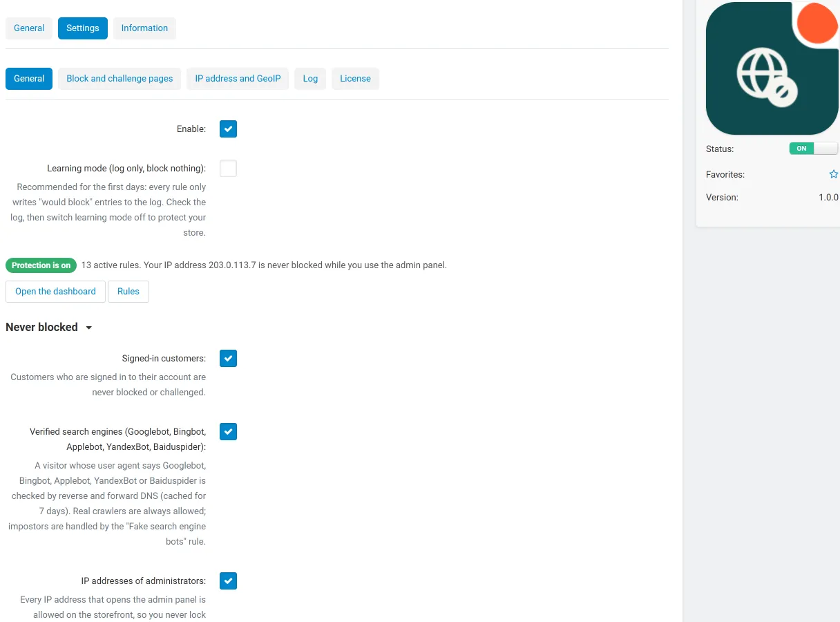Add add-on to favorites with star icon
Viewport: 840px width, 622px height.
tap(833, 175)
